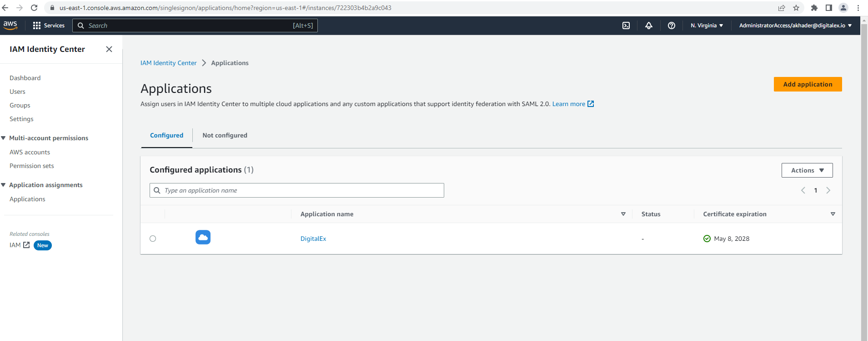Click the DigitalEx application cloud icon
Screen dimensions: 868x341
(x=203, y=237)
